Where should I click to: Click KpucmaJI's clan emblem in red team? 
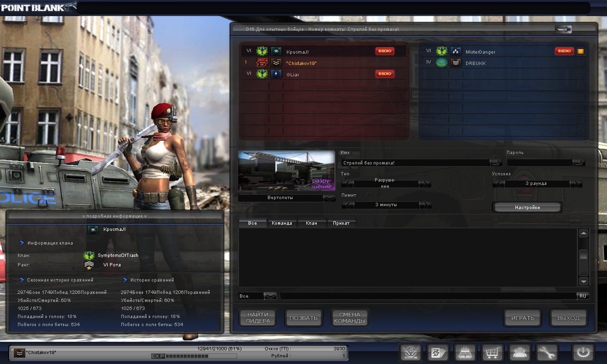point(262,51)
